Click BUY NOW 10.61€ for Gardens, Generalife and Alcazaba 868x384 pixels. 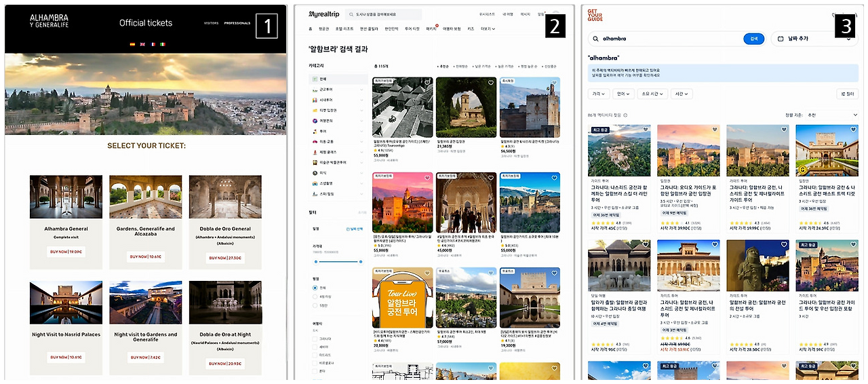pyautogui.click(x=146, y=256)
